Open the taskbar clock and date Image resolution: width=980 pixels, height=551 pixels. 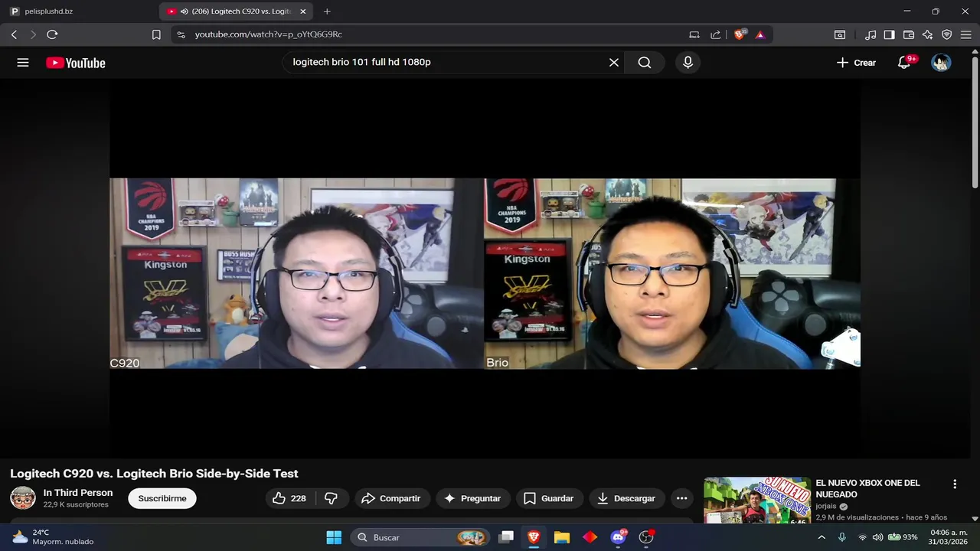[x=948, y=537]
